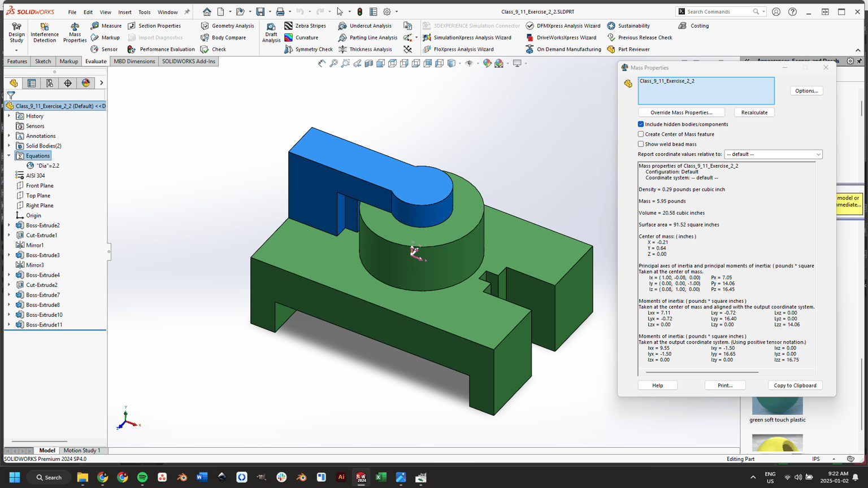868x488 pixels.
Task: Open Parting Line Analysis
Action: pyautogui.click(x=367, y=37)
